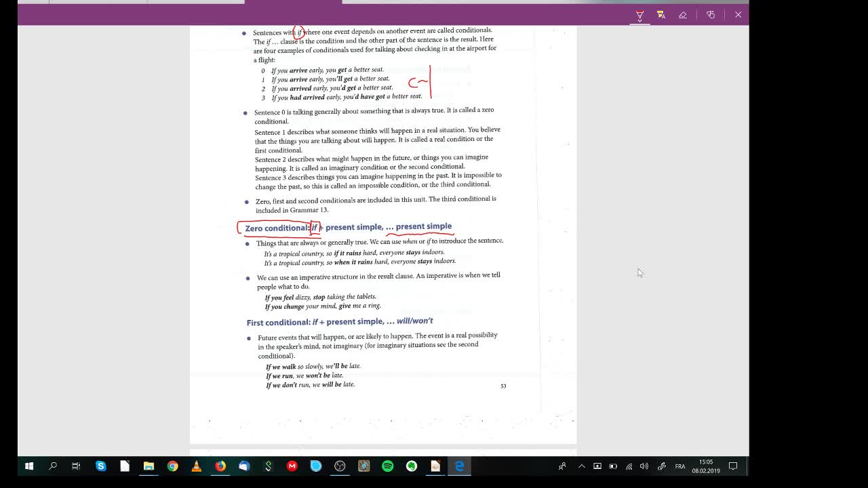Launch Google Chrome from taskbar

tap(172, 466)
